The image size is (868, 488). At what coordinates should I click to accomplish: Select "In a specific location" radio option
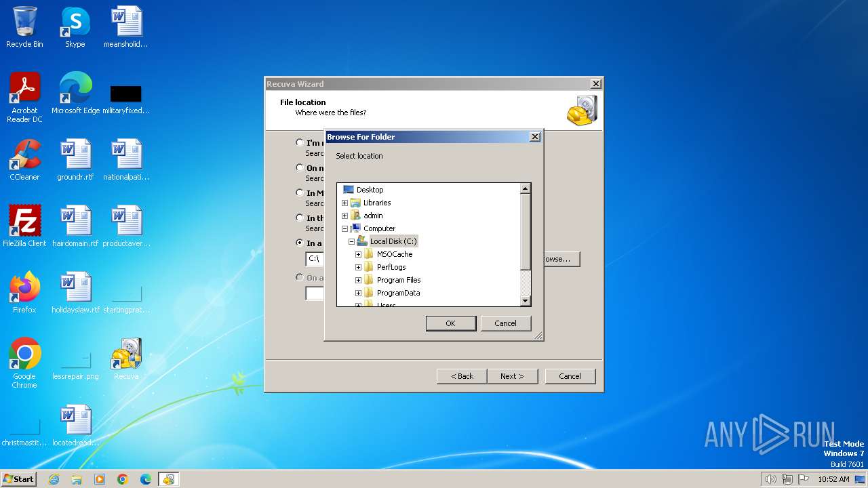pyautogui.click(x=300, y=243)
